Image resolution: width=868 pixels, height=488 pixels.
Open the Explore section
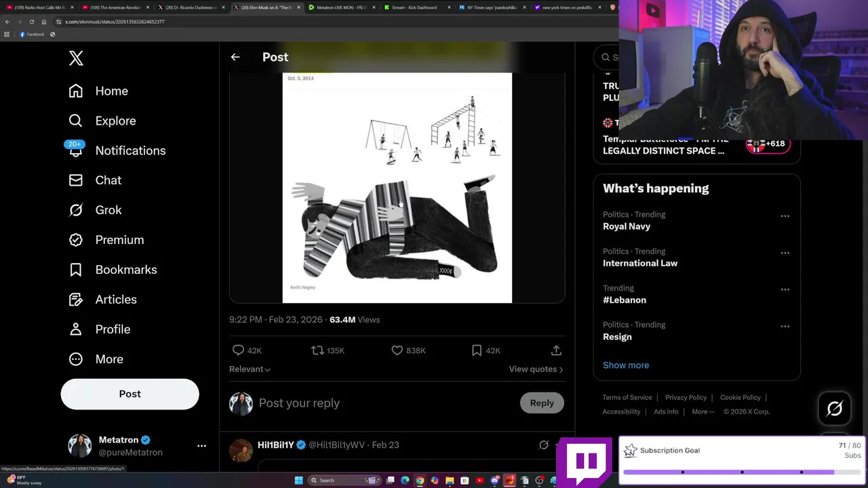pos(102,121)
